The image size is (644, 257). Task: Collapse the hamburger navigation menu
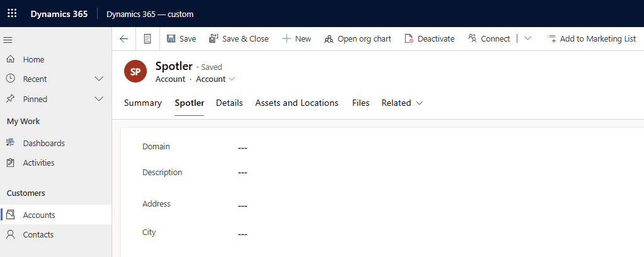[8, 40]
